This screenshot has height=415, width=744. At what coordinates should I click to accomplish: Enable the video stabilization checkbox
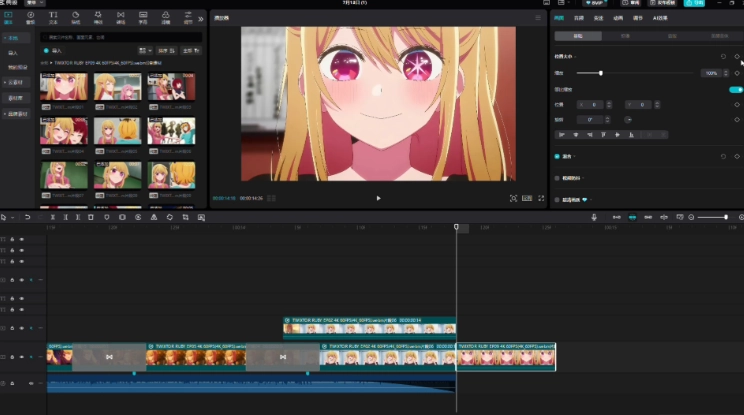(x=557, y=178)
